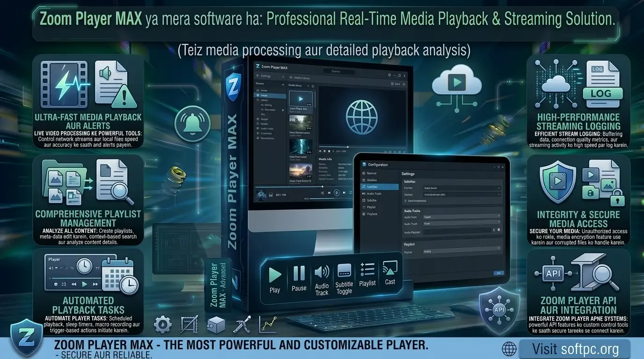Image resolution: width=644 pixels, height=359 pixels.
Task: Click the circled play button in player
Action: (x=337, y=193)
